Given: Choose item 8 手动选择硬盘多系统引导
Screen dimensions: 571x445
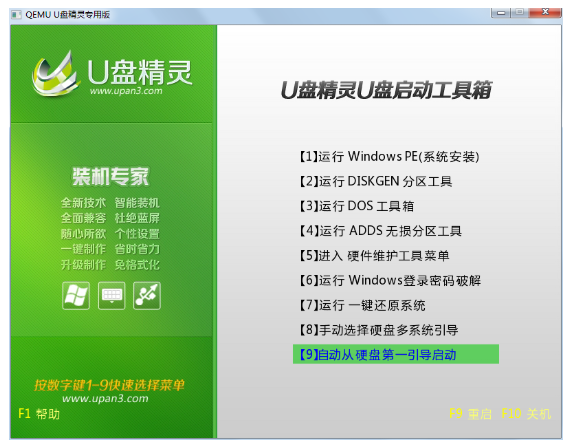Looking at the screenshot, I should (x=378, y=330).
